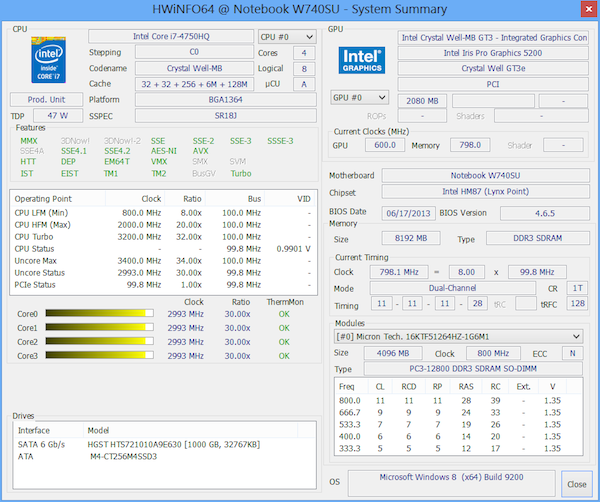Click the TDP 47 W field
600x502 pixels.
[58, 116]
